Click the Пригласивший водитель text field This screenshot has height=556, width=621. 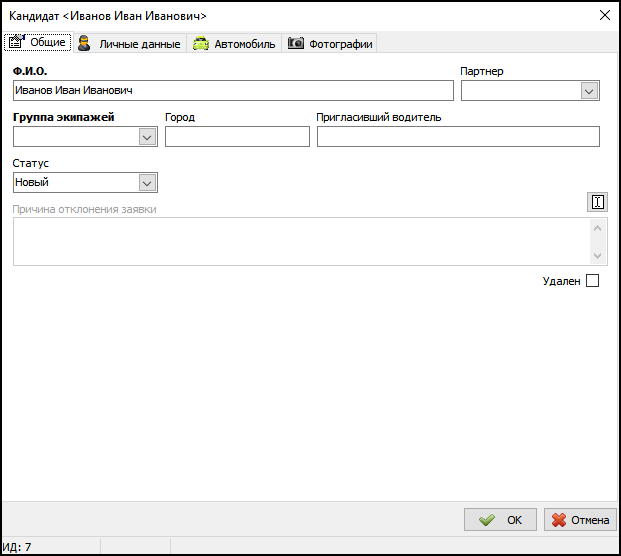point(457,137)
